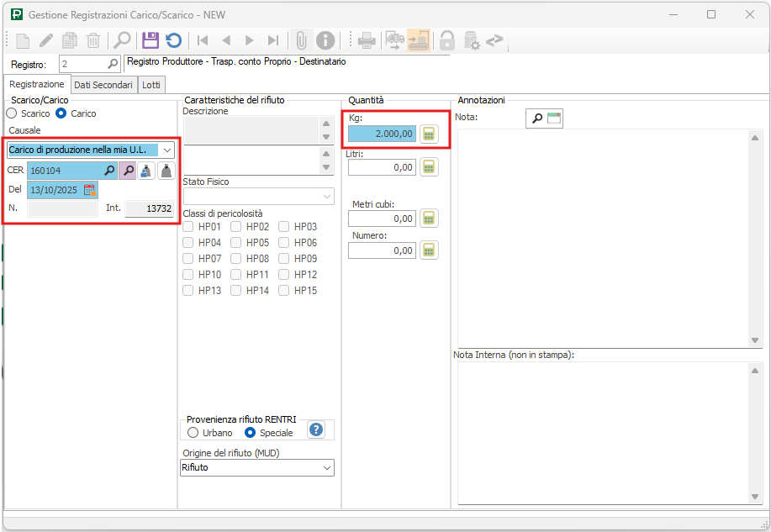Screen dimensions: 771x532
Task: Expand the Origine del rifiuto (MUD) dropdown
Action: 327,468
